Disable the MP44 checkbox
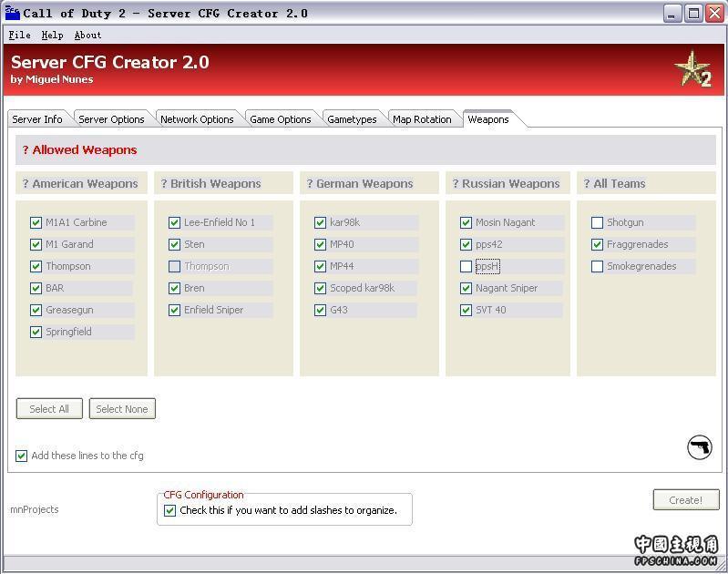The height and width of the screenshot is (574, 728). (x=320, y=266)
